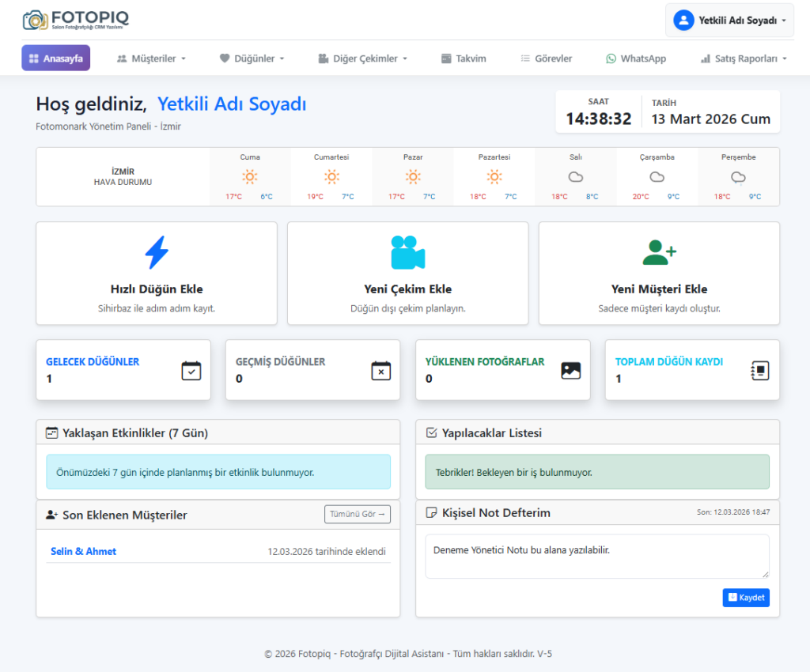The image size is (810, 672).
Task: Open the Satış Raporları dropdown
Action: [744, 59]
